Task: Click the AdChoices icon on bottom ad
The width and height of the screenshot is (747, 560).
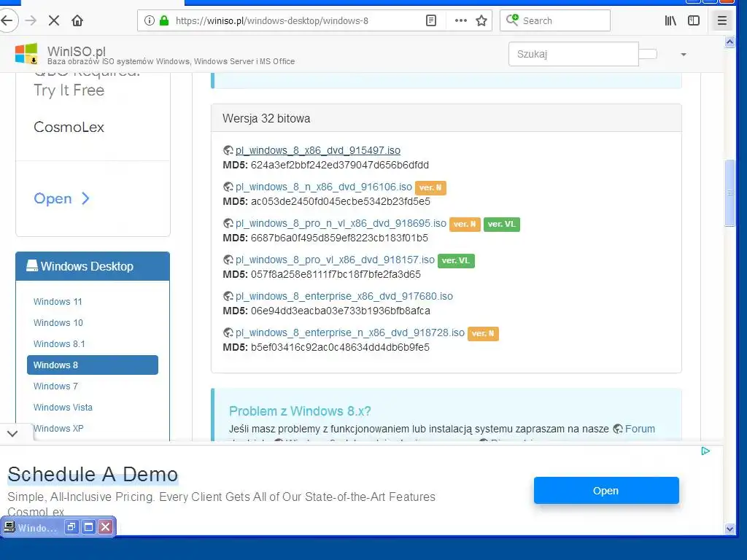Action: click(705, 451)
